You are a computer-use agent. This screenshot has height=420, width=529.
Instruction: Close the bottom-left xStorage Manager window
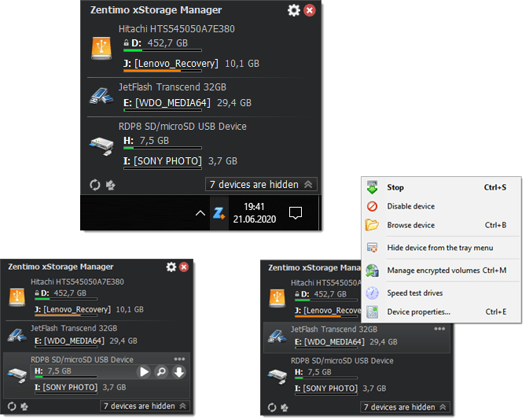pyautogui.click(x=184, y=267)
